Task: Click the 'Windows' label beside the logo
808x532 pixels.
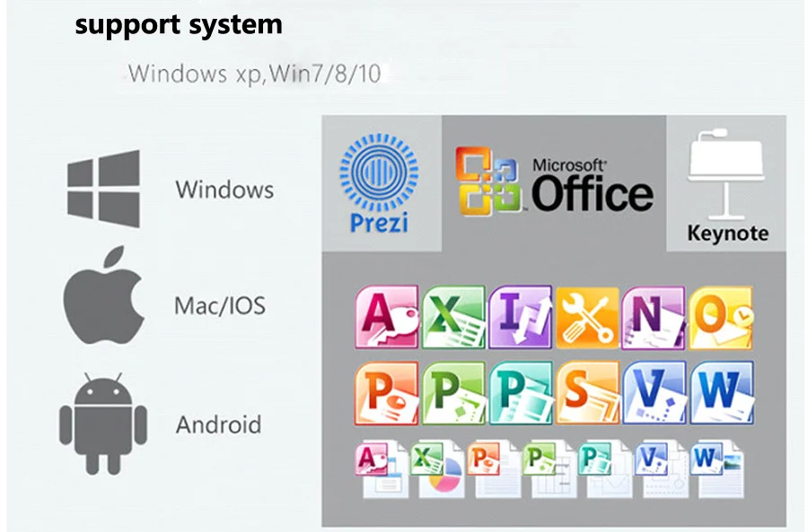Action: (x=224, y=189)
